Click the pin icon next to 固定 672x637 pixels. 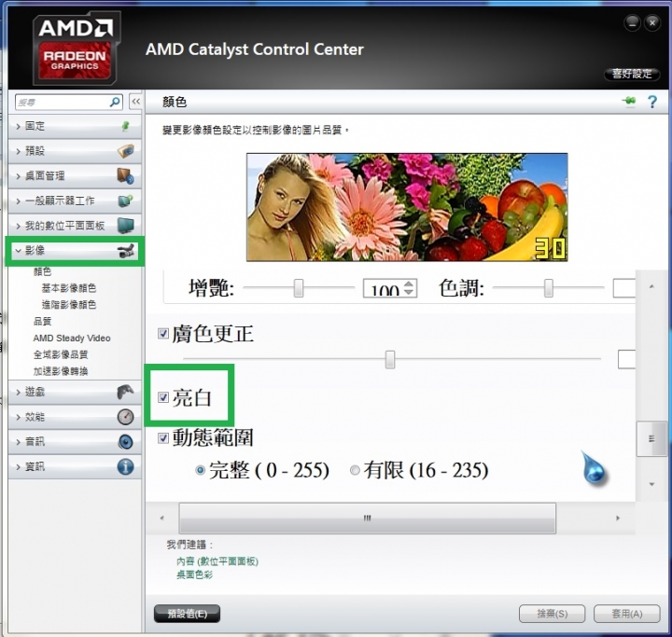tap(126, 126)
